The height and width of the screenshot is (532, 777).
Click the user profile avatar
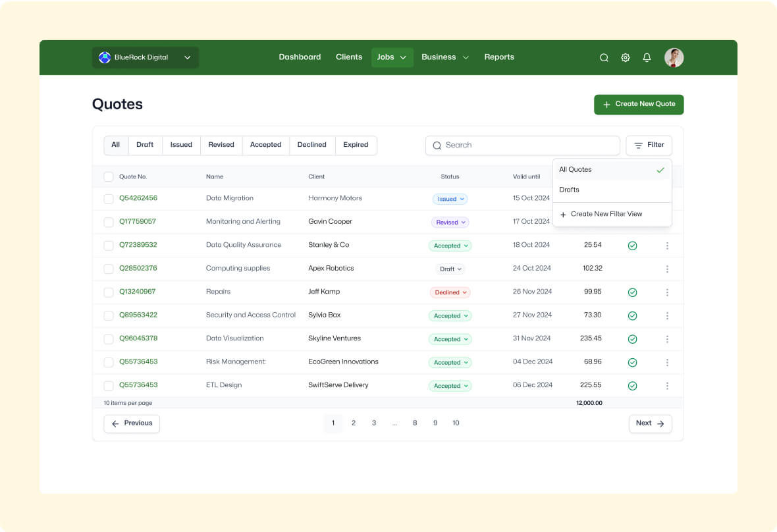(x=674, y=58)
